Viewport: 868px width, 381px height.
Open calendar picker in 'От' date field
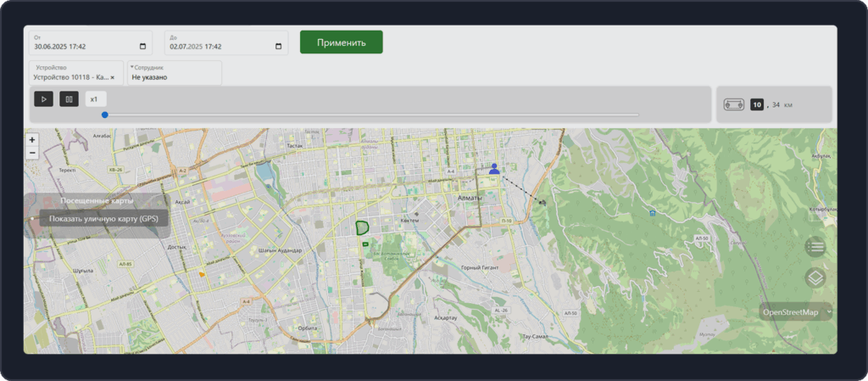coord(142,47)
